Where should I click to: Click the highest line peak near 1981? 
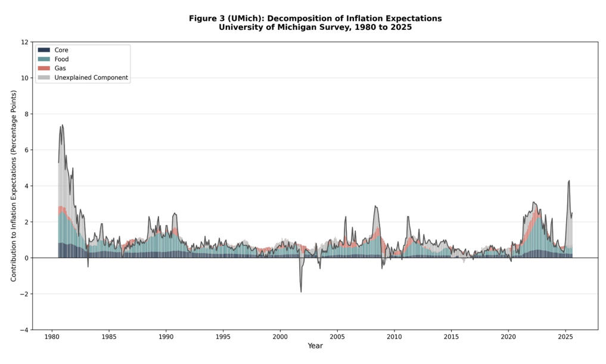tap(62, 125)
